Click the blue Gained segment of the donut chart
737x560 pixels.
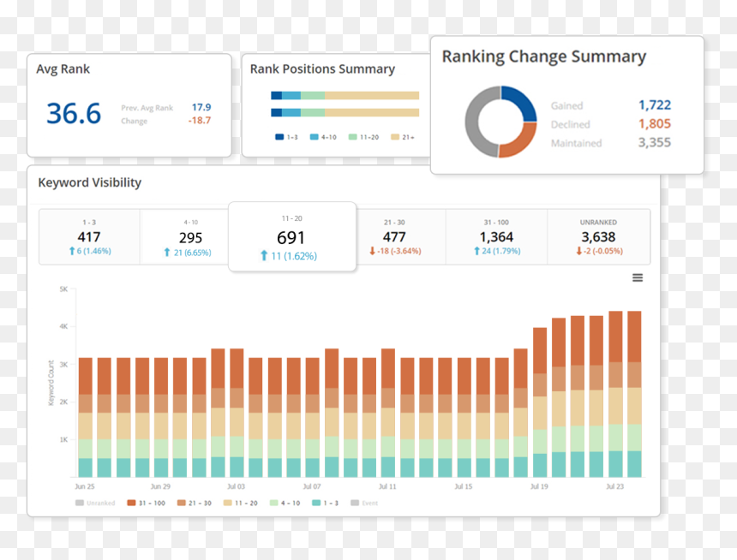(x=522, y=100)
